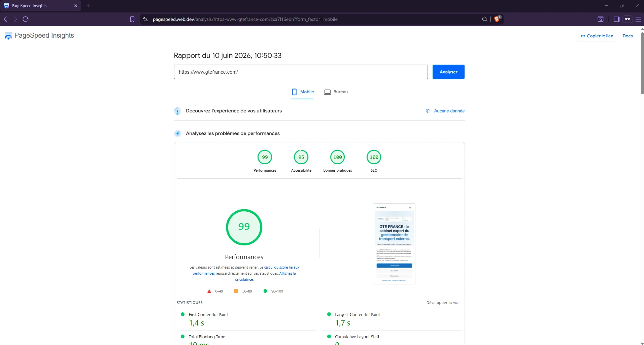Open Brave Shields lion icon
Image resolution: width=644 pixels, height=345 pixels.
[497, 19]
